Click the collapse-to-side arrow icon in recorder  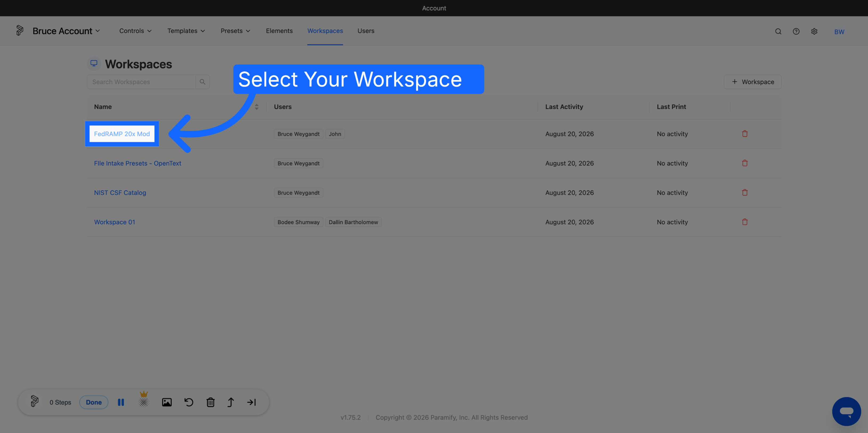click(x=252, y=402)
